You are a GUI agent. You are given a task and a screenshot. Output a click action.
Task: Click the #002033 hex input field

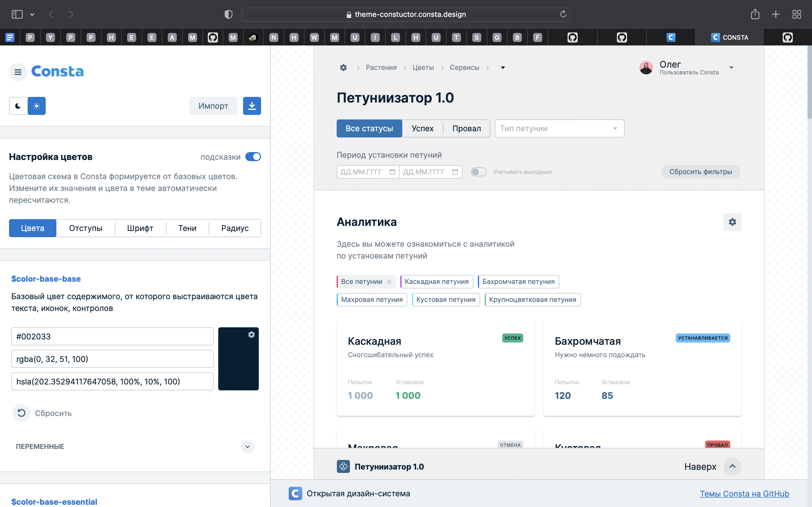[112, 336]
